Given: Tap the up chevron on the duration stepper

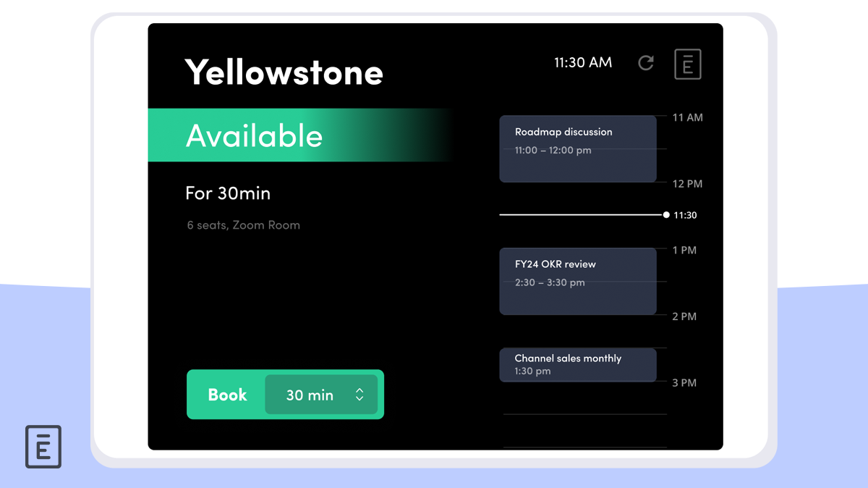Looking at the screenshot, I should [x=359, y=390].
